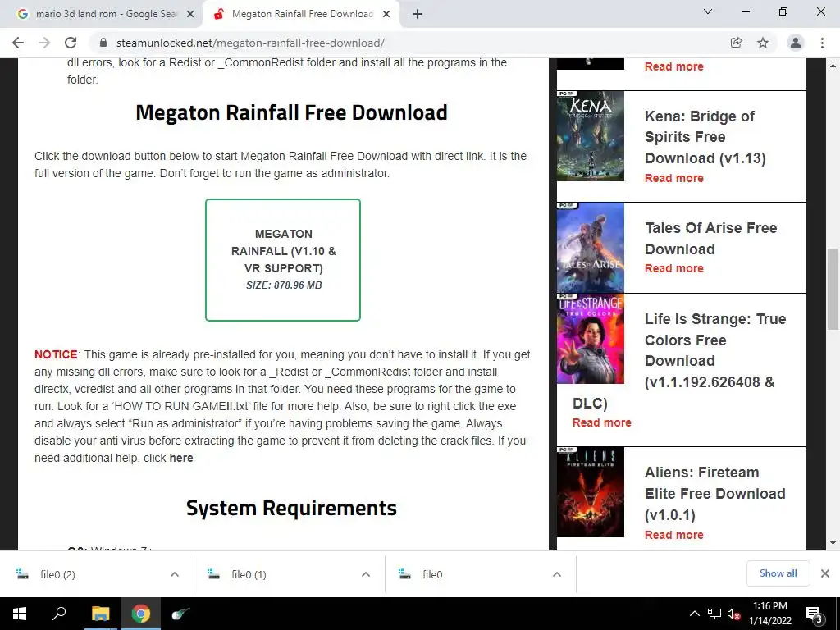Open the Chrome profile avatar
840x630 pixels.
tap(796, 43)
